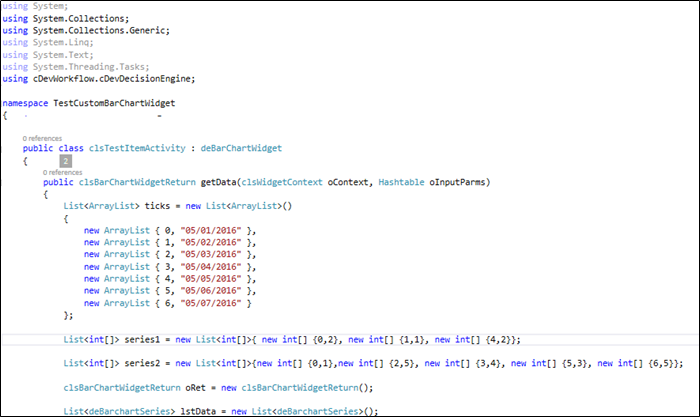Click the 'ticks' variable name
The width and height of the screenshot is (700, 417).
[x=157, y=206]
